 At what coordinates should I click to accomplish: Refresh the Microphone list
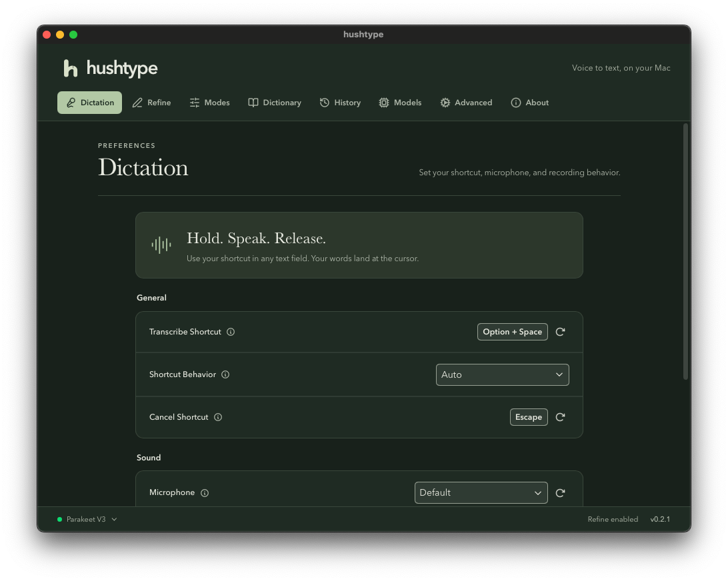(x=561, y=493)
